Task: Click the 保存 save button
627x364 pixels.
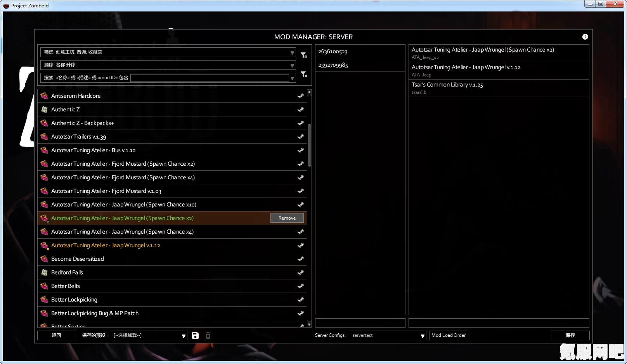Action: pos(570,335)
